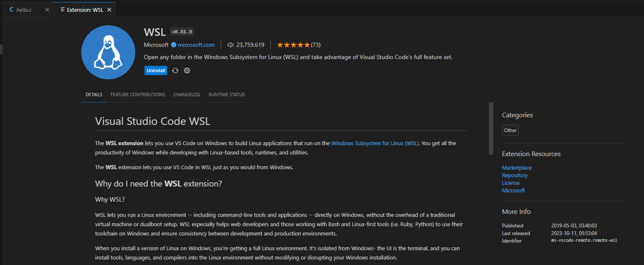This screenshot has height=265, width=644.
Task: Open the License resource link
Action: pyautogui.click(x=510, y=183)
